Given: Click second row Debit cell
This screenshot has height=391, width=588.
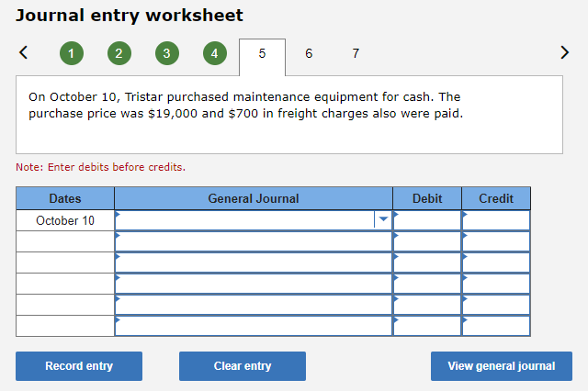Looking at the screenshot, I should [x=427, y=241].
